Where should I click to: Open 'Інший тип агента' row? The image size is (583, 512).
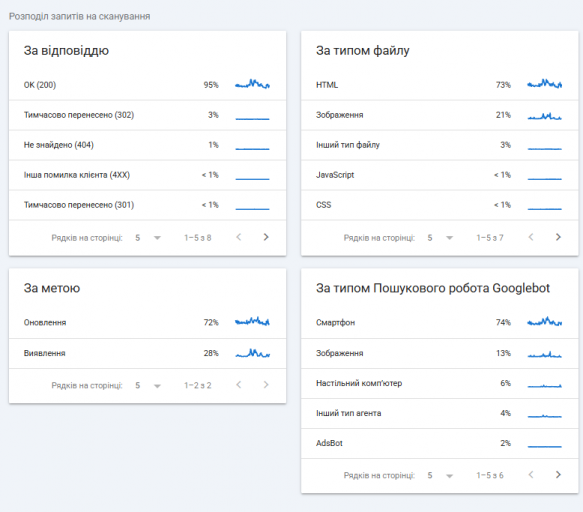(x=440, y=413)
